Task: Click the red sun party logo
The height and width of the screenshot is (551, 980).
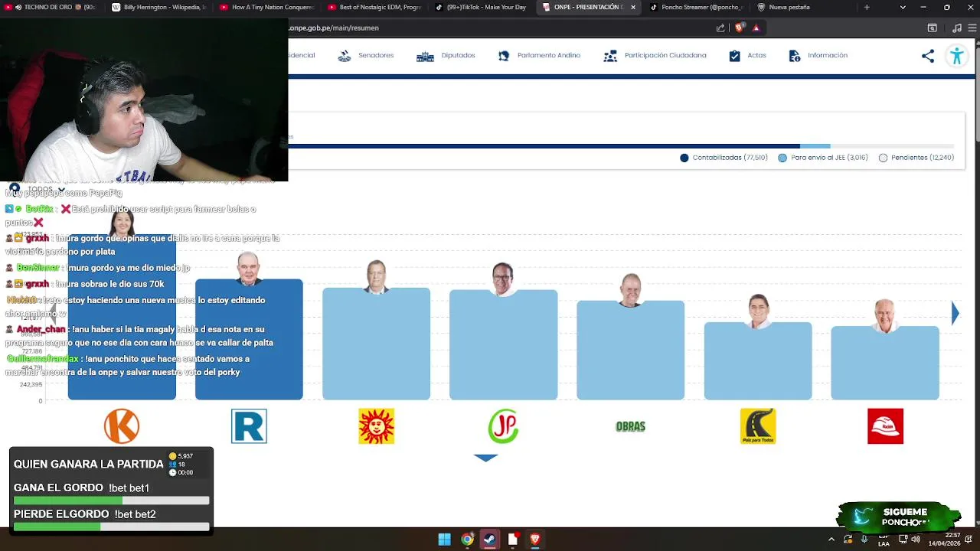Action: 376,426
